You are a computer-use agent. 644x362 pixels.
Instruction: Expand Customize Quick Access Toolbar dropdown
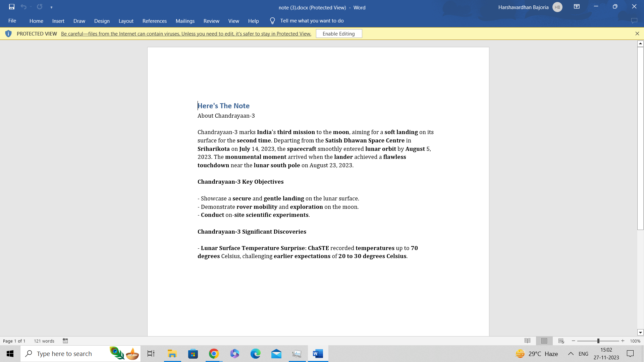pos(51,7)
